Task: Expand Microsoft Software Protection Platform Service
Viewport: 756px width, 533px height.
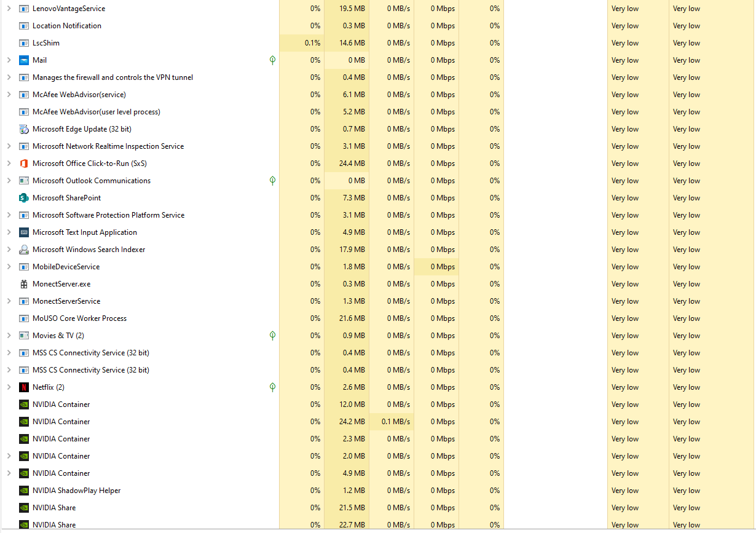Action: coord(9,215)
